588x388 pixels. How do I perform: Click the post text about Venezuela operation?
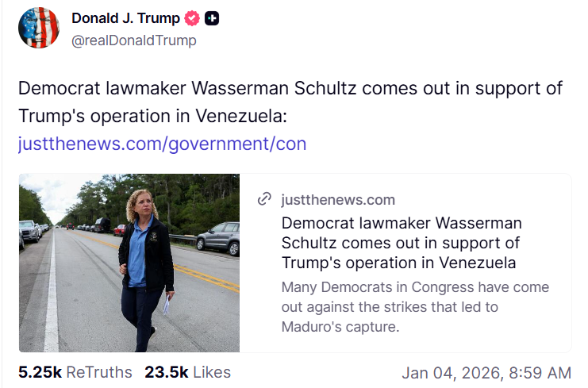[290, 102]
